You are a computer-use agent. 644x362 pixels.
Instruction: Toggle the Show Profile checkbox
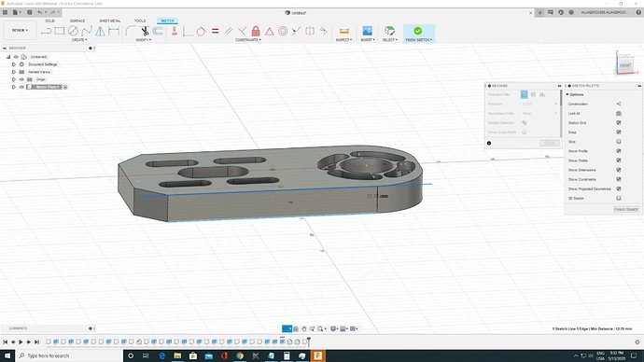pyautogui.click(x=619, y=151)
